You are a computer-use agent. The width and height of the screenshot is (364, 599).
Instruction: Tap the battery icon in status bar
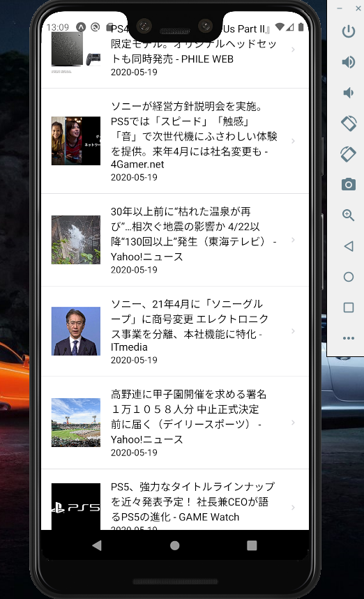301,27
